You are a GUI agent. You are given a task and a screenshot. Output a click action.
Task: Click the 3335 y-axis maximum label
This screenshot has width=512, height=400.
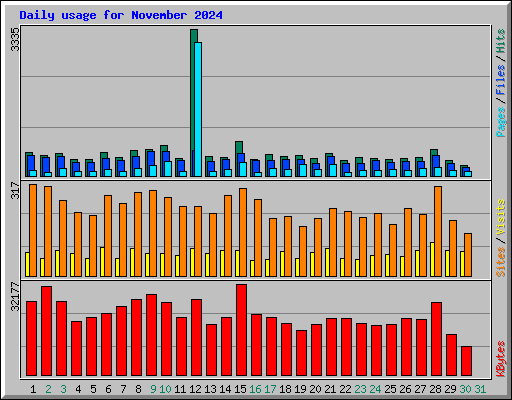[15, 39]
